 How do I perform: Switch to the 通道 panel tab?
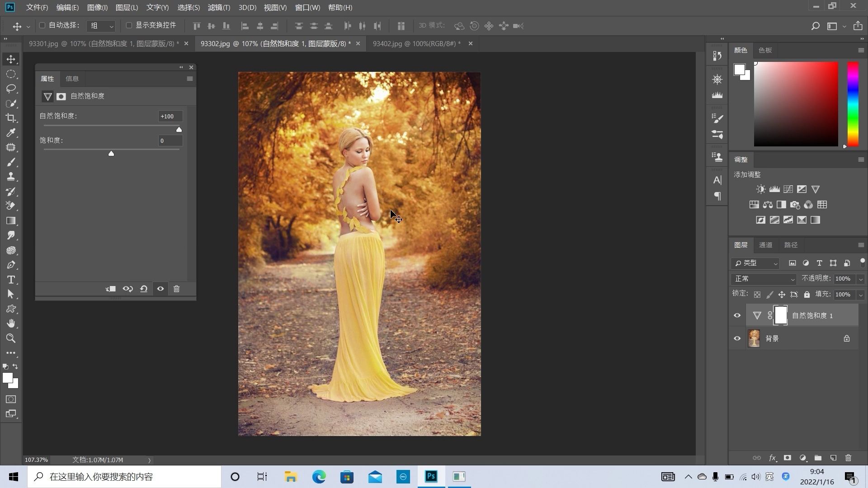pos(765,245)
